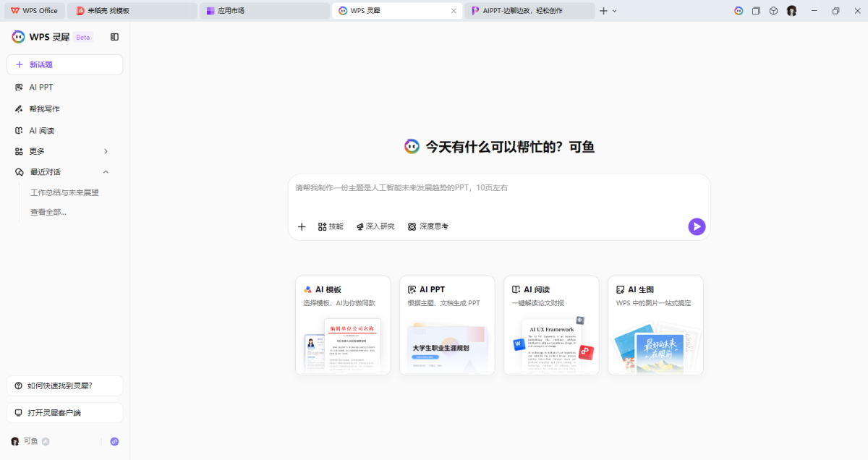Open the tab list dropdown arrow
Image resolution: width=868 pixels, height=460 pixels.
click(615, 11)
